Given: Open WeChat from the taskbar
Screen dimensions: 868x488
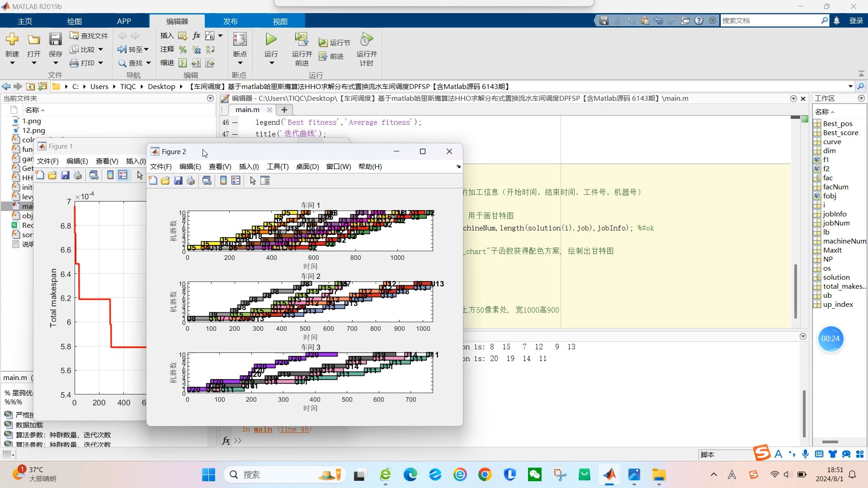Looking at the screenshot, I should pyautogui.click(x=535, y=474).
